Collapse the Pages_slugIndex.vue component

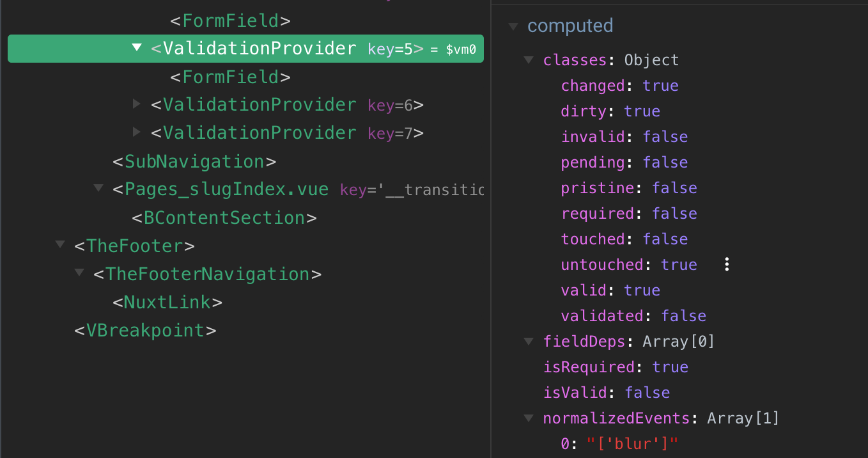(98, 188)
